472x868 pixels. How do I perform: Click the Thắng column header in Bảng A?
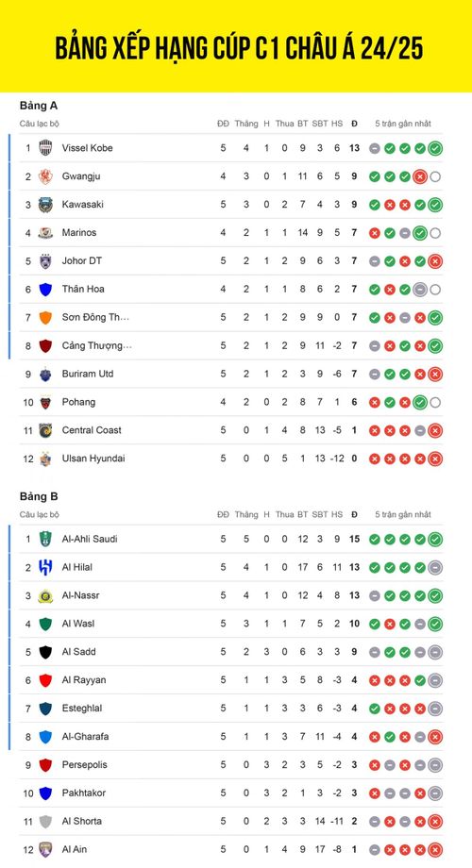pyautogui.click(x=246, y=124)
